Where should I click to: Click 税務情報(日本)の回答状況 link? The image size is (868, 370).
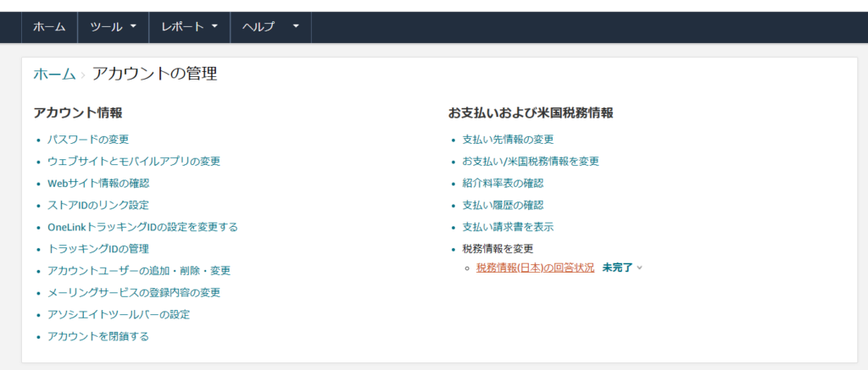tap(535, 268)
